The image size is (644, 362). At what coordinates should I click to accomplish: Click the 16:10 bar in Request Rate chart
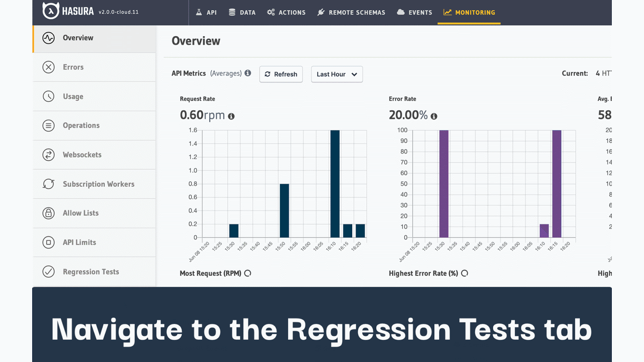(x=335, y=184)
